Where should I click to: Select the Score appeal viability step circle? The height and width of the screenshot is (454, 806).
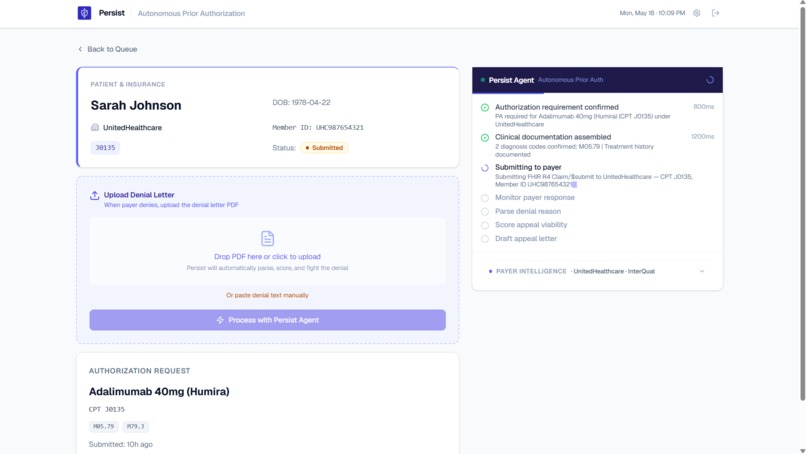[485, 225]
